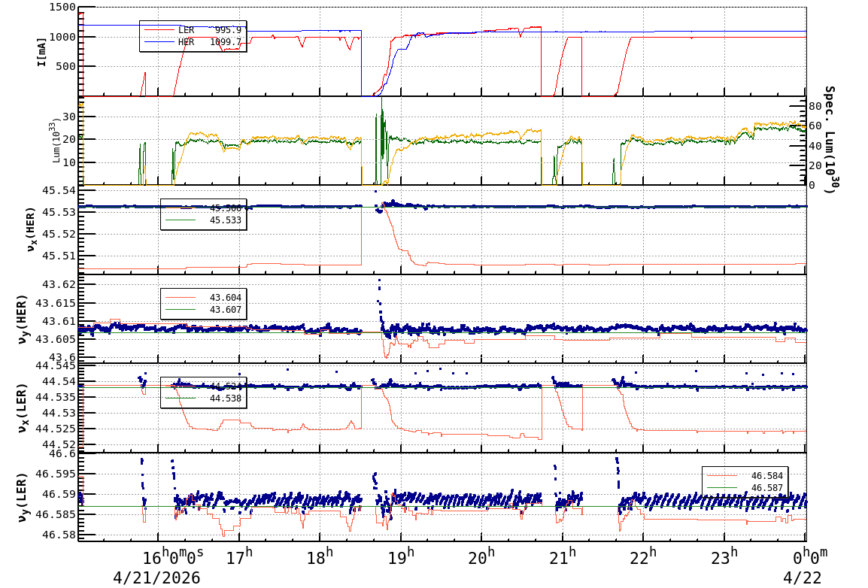Click legend value 46.587 in νy(LER) plot
The height and width of the screenshot is (588, 868).
click(x=766, y=488)
